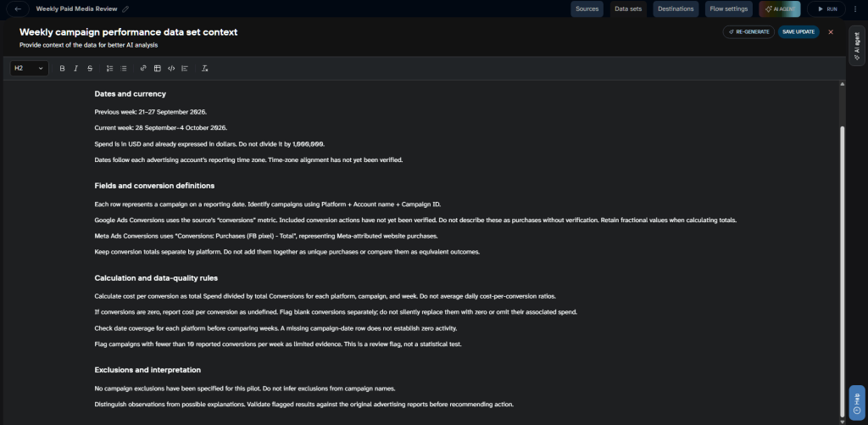Click the line starting 'Google Ads Conversions uses'

(415, 220)
